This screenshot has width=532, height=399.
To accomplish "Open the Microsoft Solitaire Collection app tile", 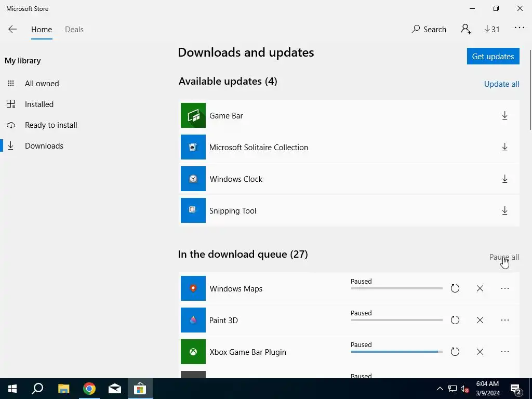I will click(x=193, y=147).
